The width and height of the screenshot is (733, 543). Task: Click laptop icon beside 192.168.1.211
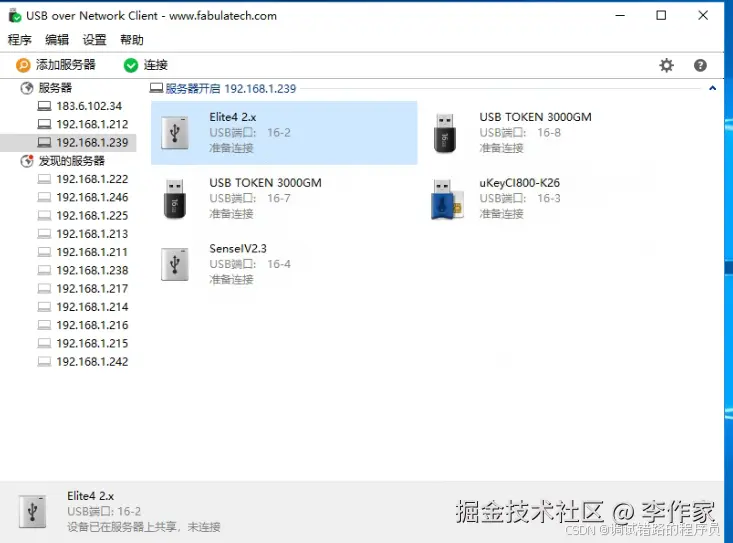coord(44,252)
